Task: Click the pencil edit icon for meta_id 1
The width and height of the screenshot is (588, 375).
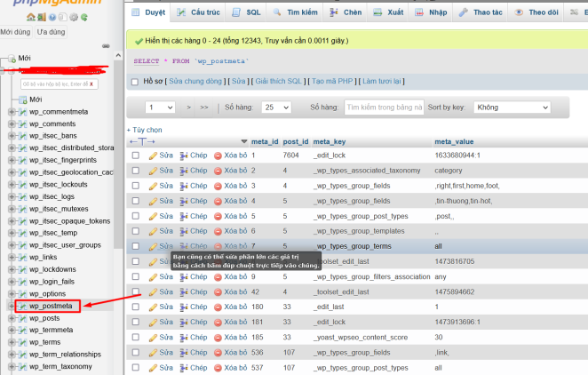Action: coord(154,156)
